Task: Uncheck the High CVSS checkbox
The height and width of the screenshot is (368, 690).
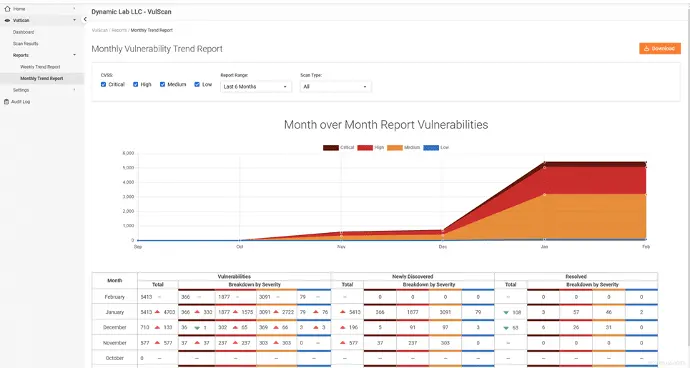Action: (136, 85)
